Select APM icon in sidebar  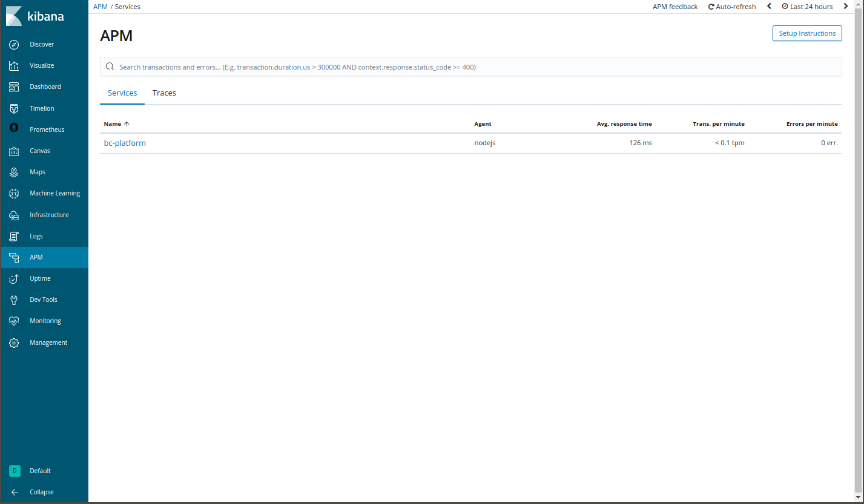tap(15, 257)
